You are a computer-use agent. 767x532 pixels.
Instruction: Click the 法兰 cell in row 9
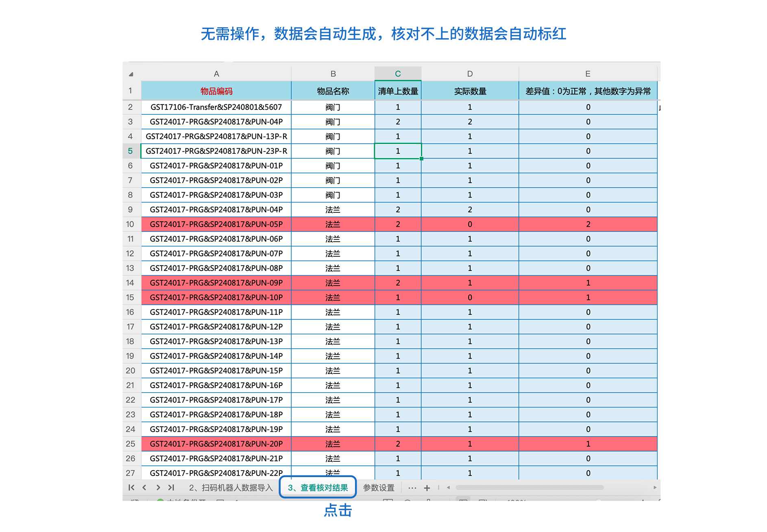[333, 209]
